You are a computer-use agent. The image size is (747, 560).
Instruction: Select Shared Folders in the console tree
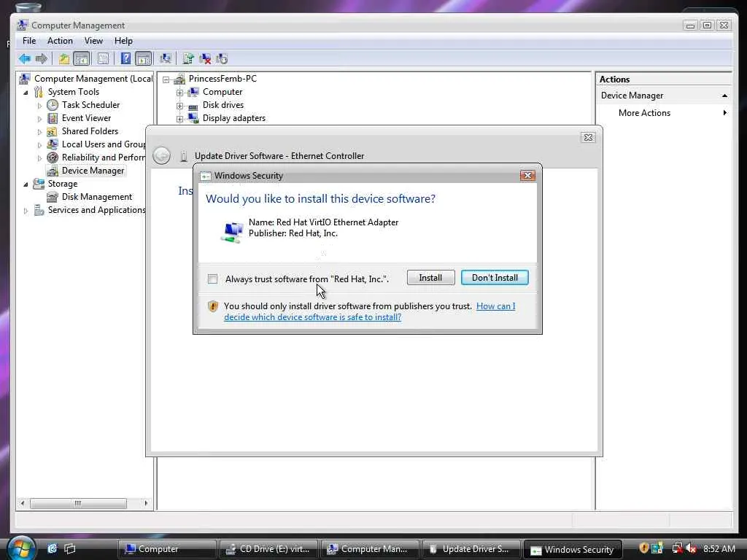(90, 131)
